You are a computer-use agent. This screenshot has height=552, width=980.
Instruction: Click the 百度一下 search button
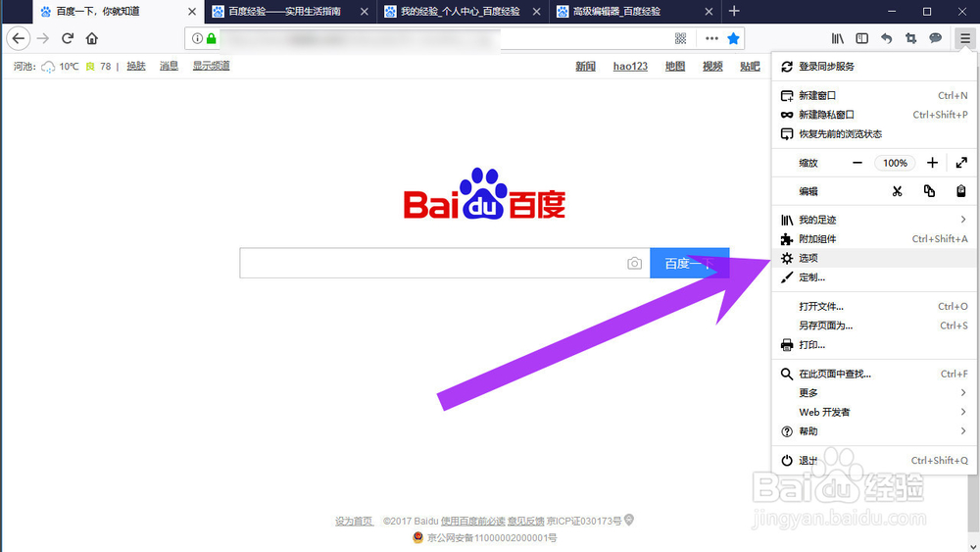(689, 263)
